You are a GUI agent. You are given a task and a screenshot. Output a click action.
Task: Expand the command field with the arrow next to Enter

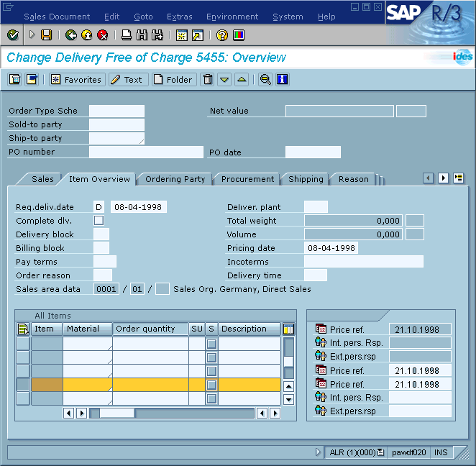pyautogui.click(x=32, y=35)
